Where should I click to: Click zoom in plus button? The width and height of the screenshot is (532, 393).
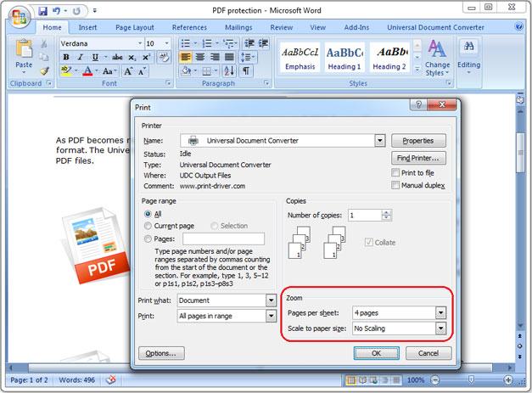508,380
